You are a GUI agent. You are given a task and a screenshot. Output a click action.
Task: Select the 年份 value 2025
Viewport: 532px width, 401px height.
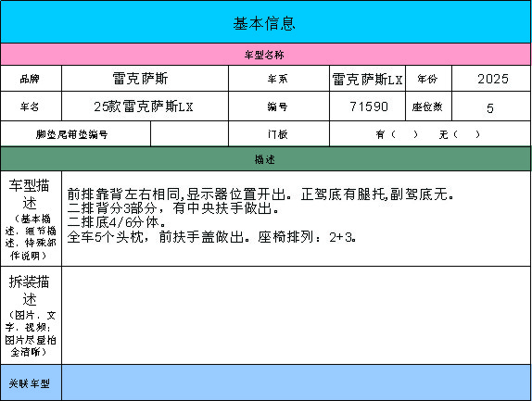[491, 79]
